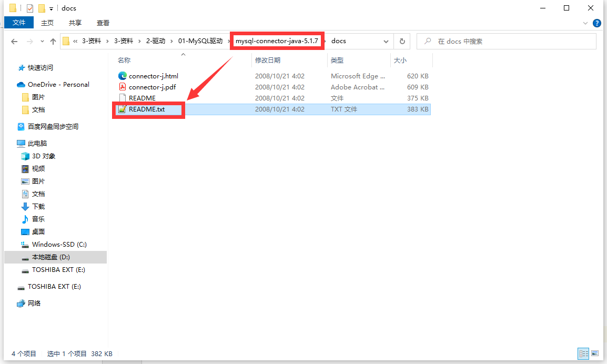Click the connector-j.html file name
The height and width of the screenshot is (364, 607).
[153, 76]
